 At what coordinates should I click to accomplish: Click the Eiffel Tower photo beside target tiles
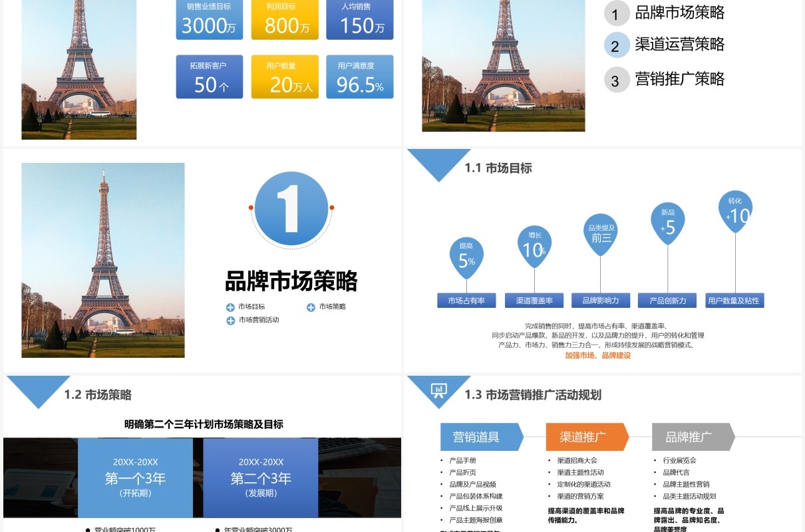79,70
